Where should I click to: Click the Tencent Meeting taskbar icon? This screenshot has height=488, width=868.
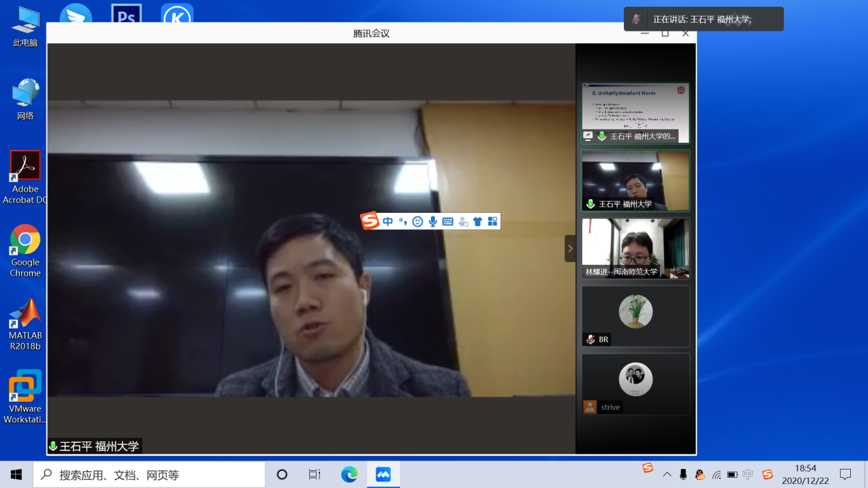tap(383, 474)
